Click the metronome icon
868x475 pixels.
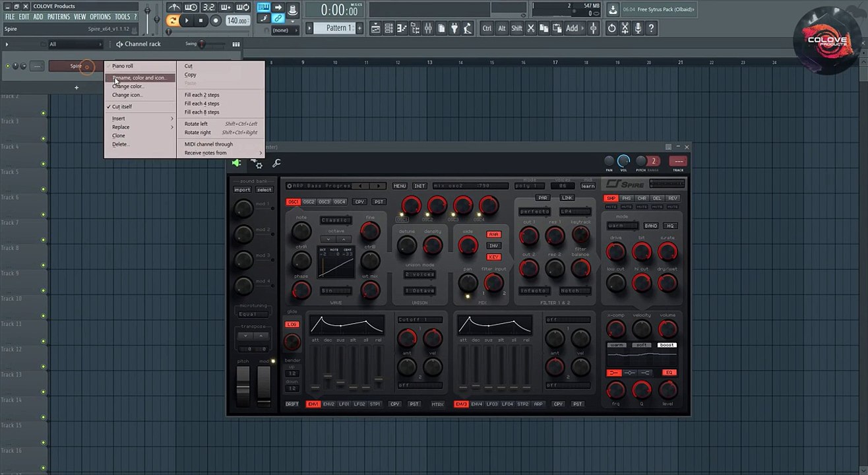click(x=173, y=7)
